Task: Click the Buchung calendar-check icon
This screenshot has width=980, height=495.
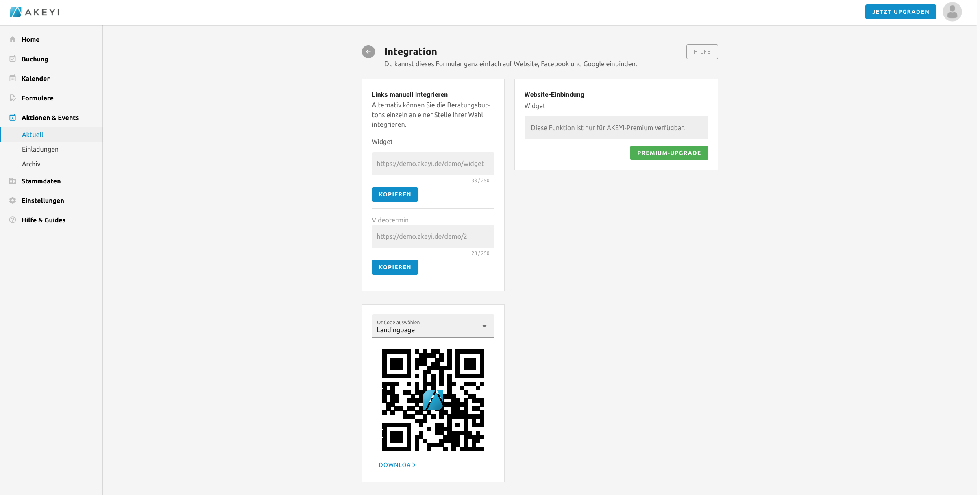Action: click(x=13, y=59)
